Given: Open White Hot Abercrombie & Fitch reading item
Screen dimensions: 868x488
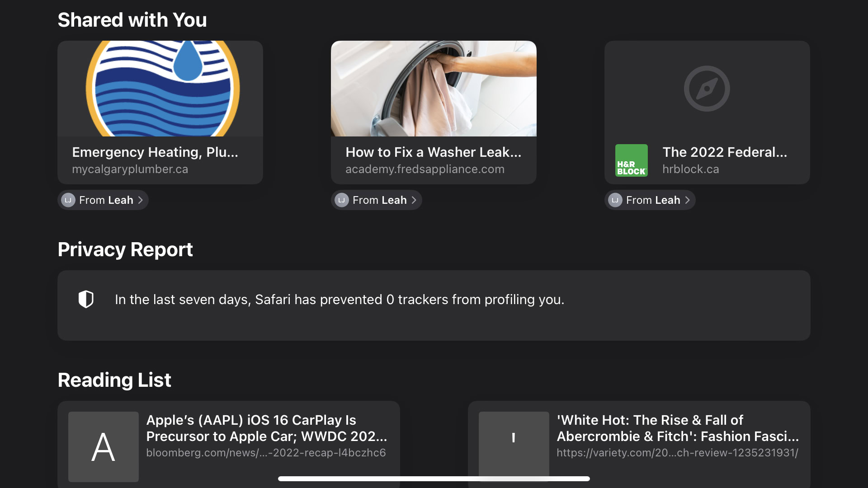Looking at the screenshot, I should click(x=677, y=428).
